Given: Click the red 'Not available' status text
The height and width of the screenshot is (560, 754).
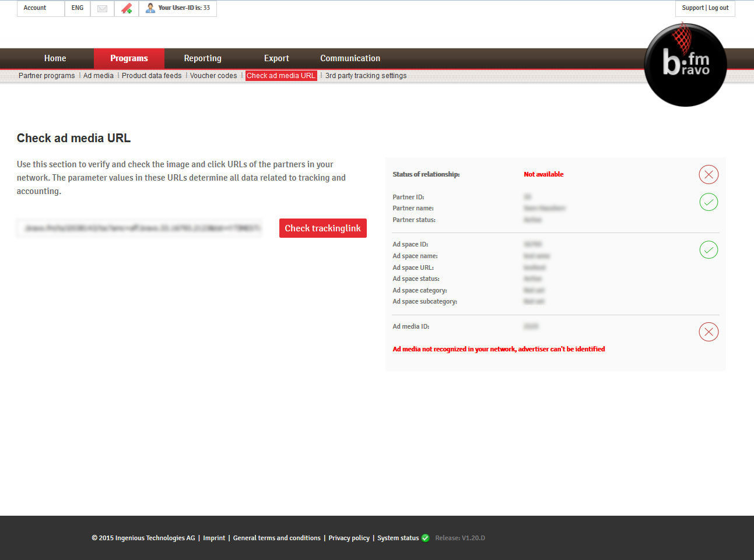Looking at the screenshot, I should click(543, 174).
